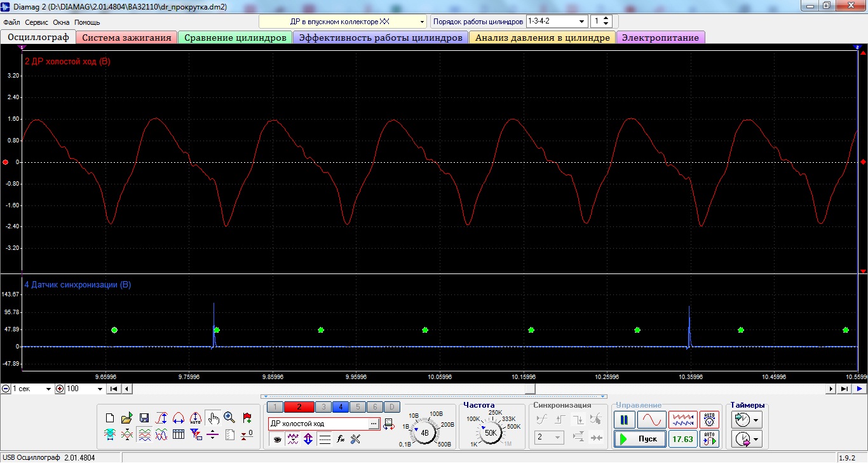Select channel 1 button

275,407
